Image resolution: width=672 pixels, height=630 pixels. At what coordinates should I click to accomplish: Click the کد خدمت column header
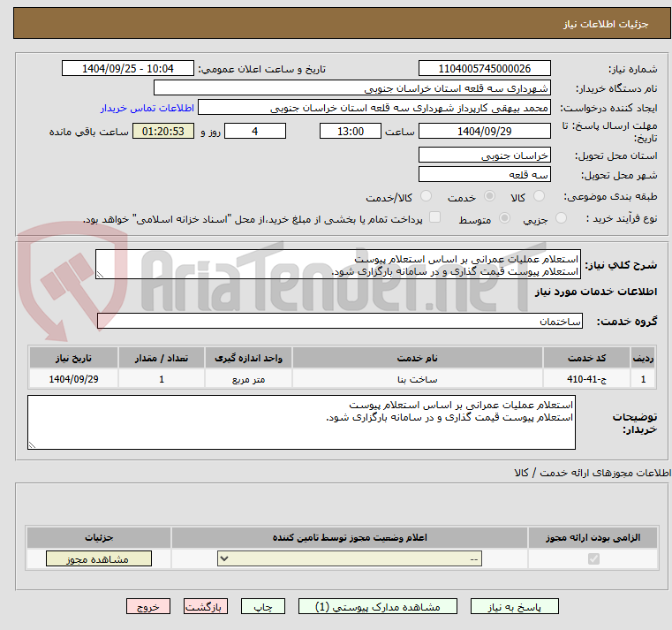tap(586, 358)
